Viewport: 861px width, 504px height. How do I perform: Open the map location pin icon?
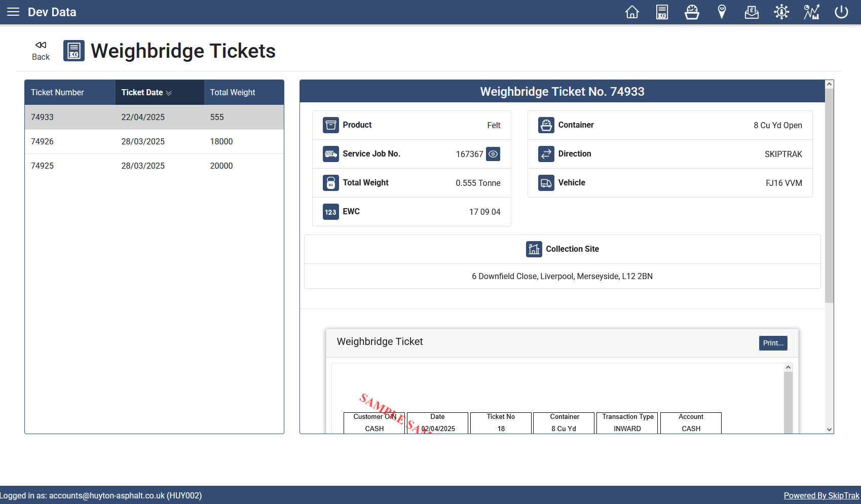722,12
